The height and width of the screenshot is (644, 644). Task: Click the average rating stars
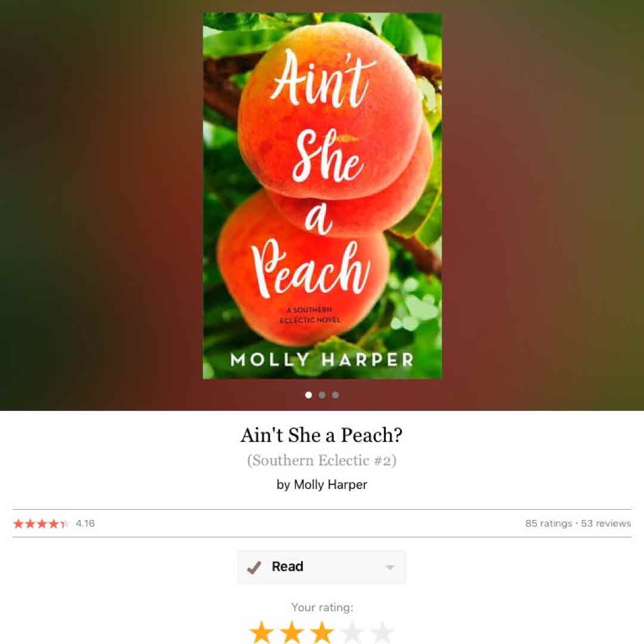point(41,524)
